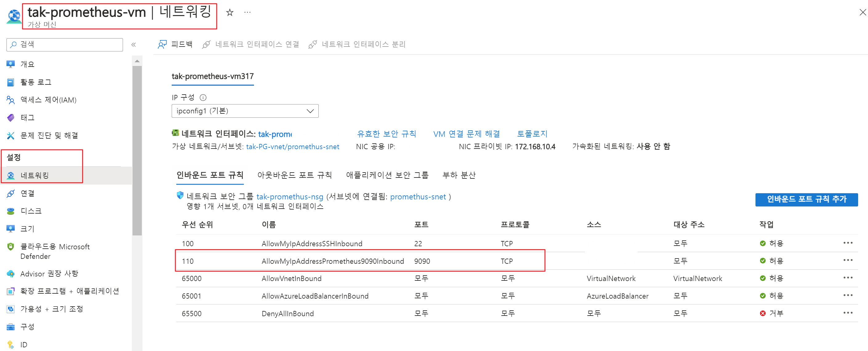Click the IP 구성 info icon
Image resolution: width=868 pixels, height=351 pixels.
(x=203, y=98)
